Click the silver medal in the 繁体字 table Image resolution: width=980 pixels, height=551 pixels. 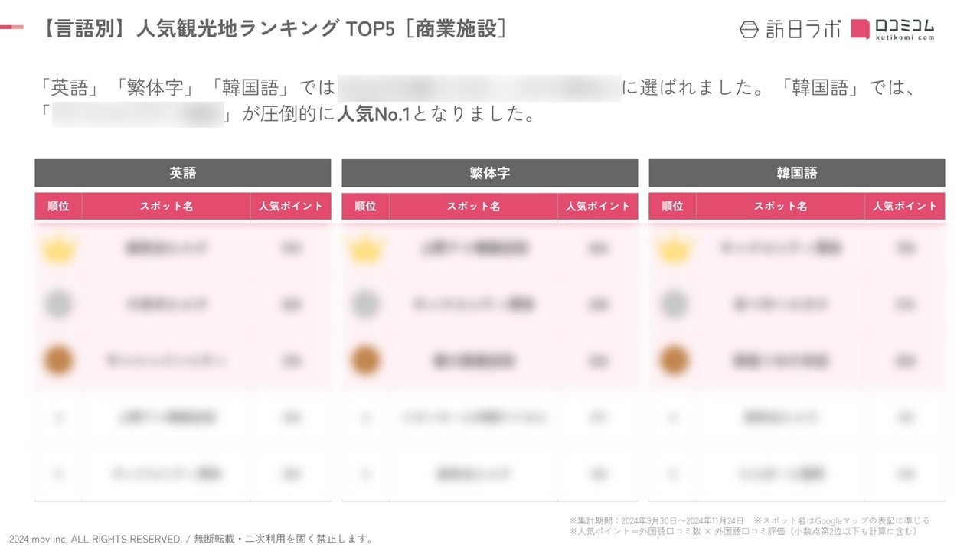[366, 305]
